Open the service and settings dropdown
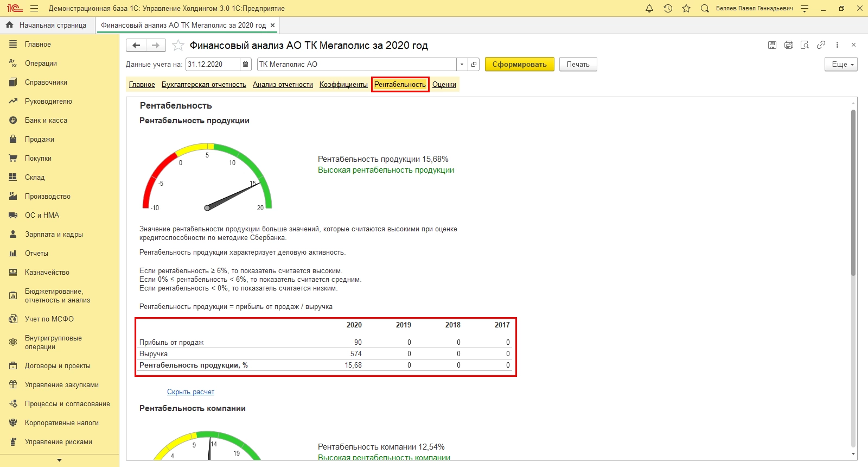The image size is (868, 467). click(805, 8)
